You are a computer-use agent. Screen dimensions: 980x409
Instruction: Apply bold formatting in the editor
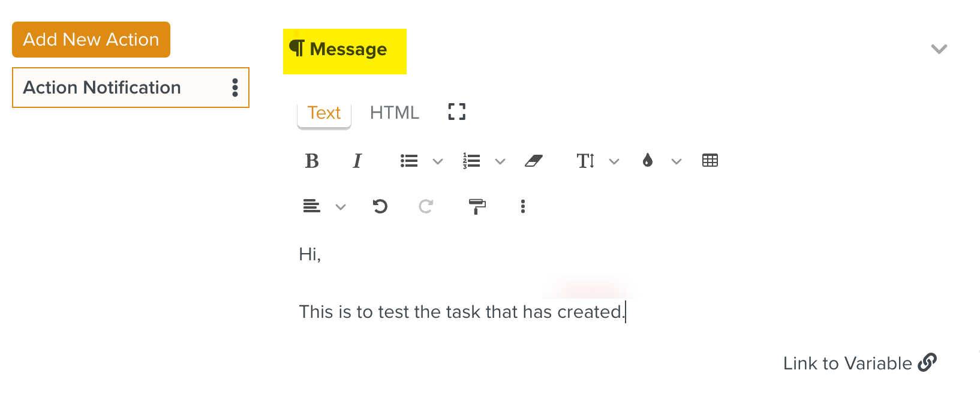(x=311, y=161)
